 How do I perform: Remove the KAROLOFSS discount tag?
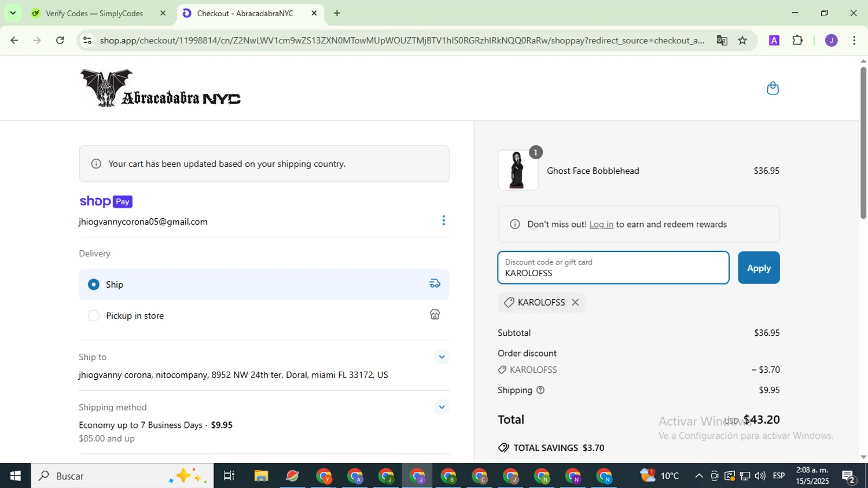(x=575, y=302)
